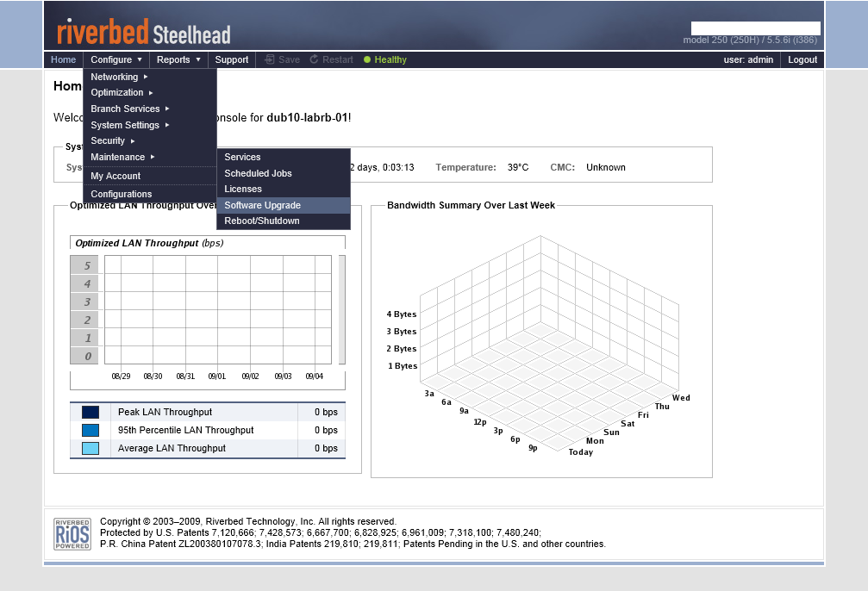
Task: Log out via the Logout link
Action: pyautogui.click(x=802, y=59)
